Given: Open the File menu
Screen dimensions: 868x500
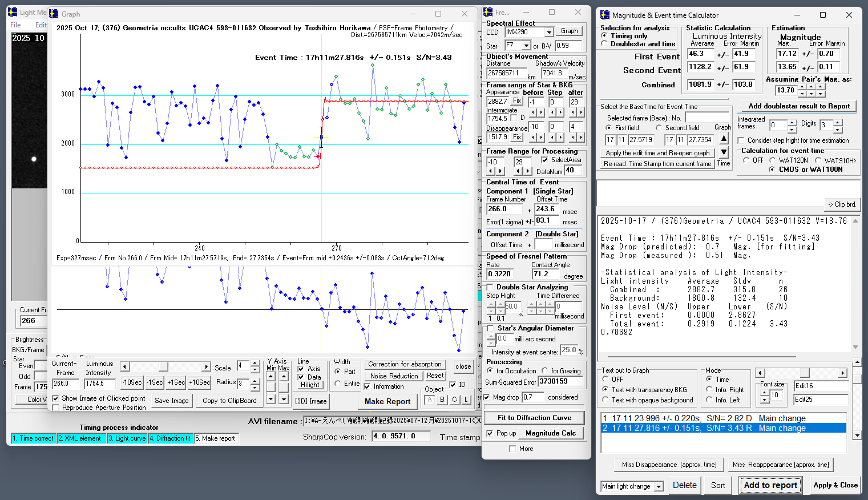Looking at the screenshot, I should click(x=15, y=25).
